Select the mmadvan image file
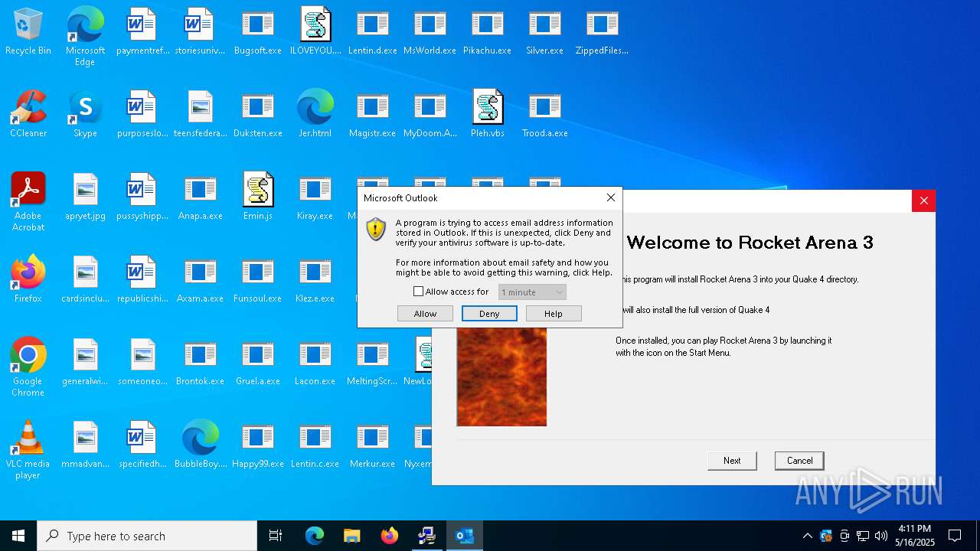The image size is (980, 551). [86, 445]
